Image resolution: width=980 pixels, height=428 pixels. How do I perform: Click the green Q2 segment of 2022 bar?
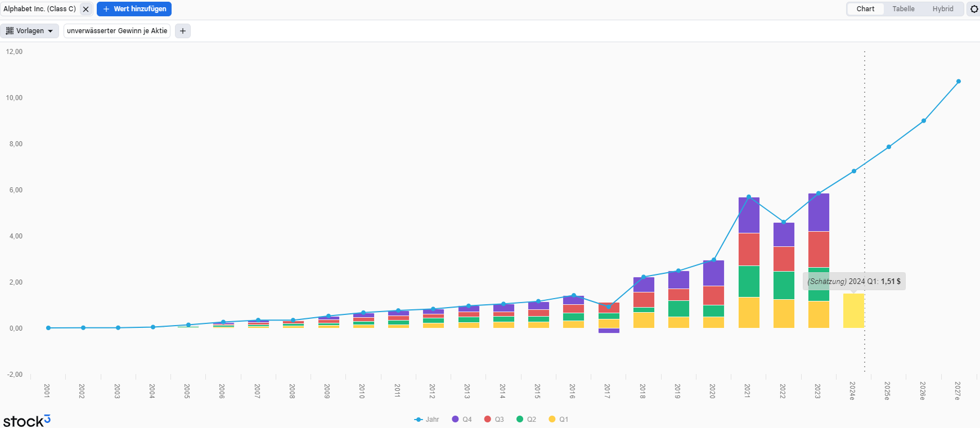(x=784, y=285)
